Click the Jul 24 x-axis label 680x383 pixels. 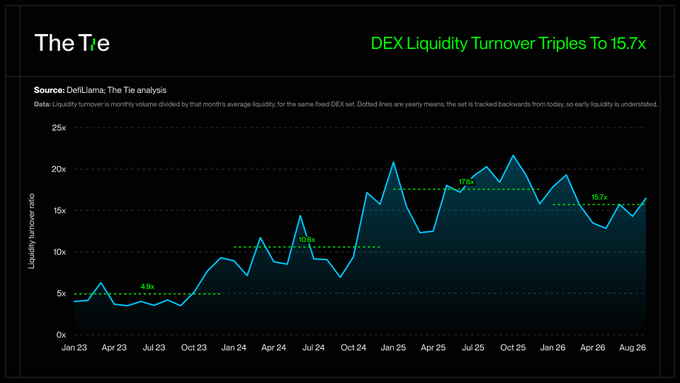pyautogui.click(x=314, y=348)
